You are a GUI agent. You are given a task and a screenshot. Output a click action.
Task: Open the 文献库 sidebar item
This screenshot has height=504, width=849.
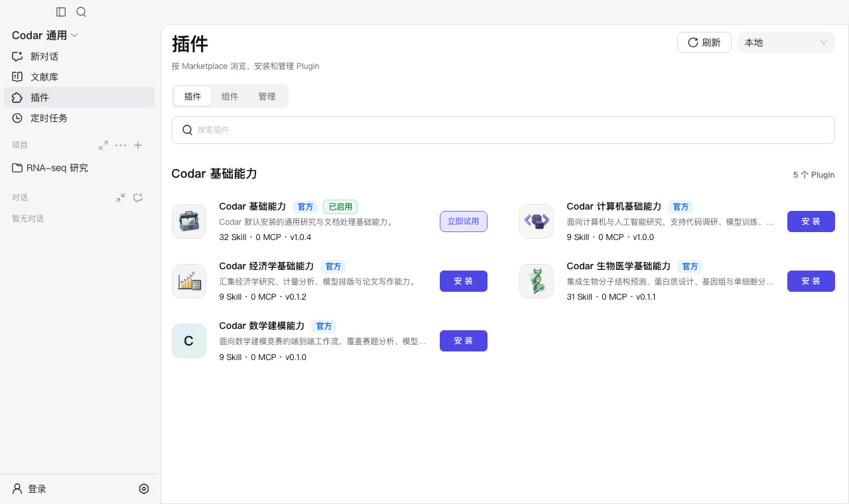(79, 77)
